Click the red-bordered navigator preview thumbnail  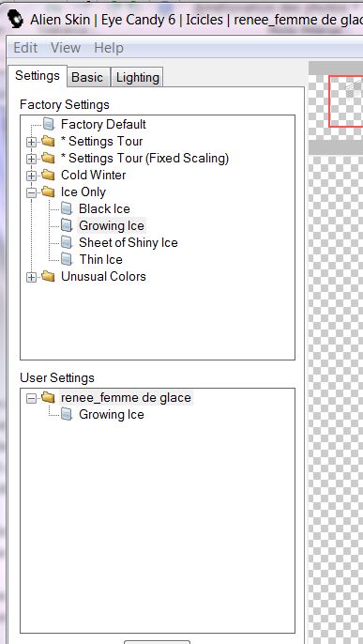point(346,101)
